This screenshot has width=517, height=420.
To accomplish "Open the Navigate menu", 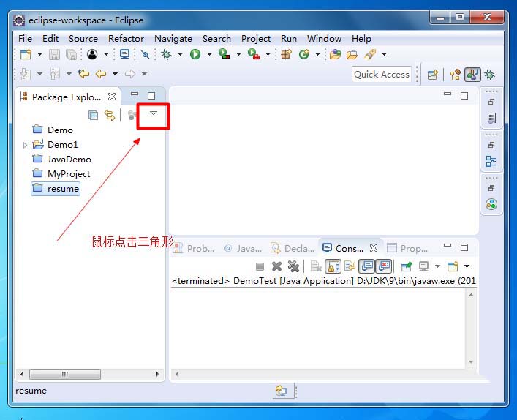I will (173, 39).
